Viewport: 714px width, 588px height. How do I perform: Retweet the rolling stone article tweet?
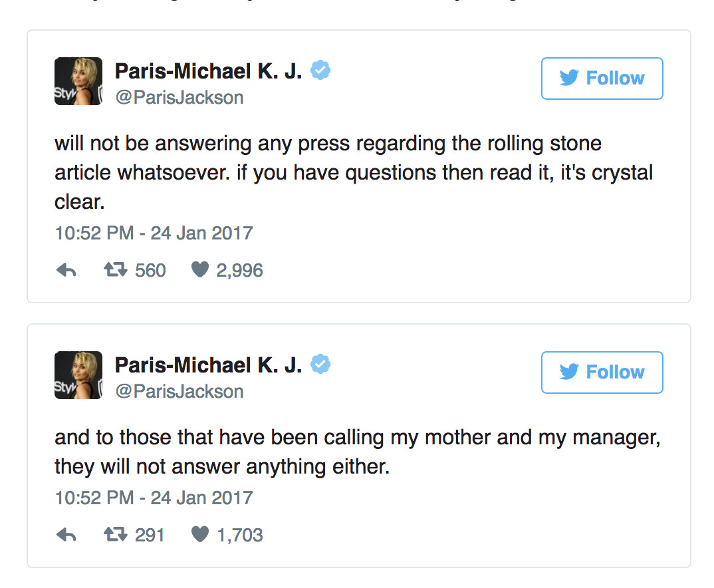(115, 270)
